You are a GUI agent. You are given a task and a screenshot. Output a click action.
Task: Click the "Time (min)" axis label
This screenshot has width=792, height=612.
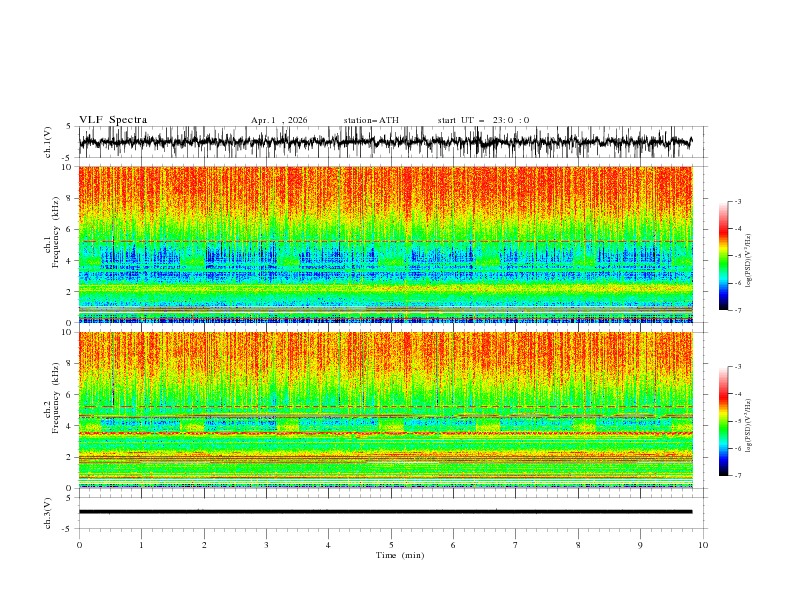(400, 555)
